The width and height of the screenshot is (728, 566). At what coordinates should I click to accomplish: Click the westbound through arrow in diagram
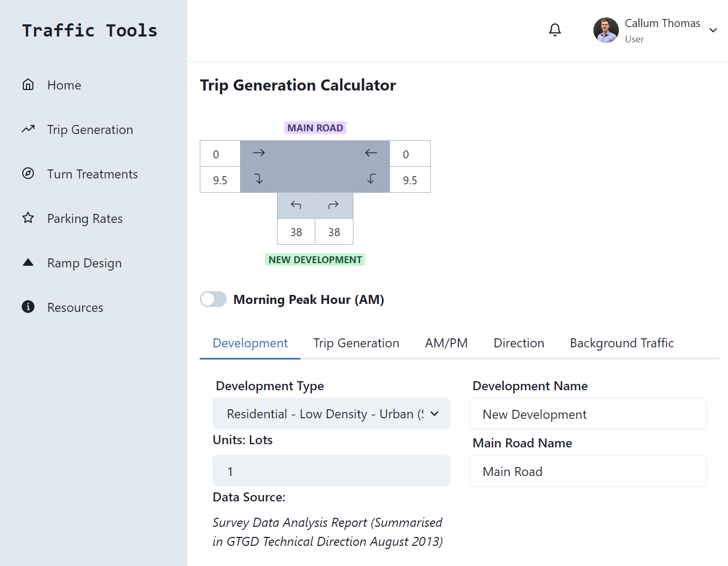point(371,153)
